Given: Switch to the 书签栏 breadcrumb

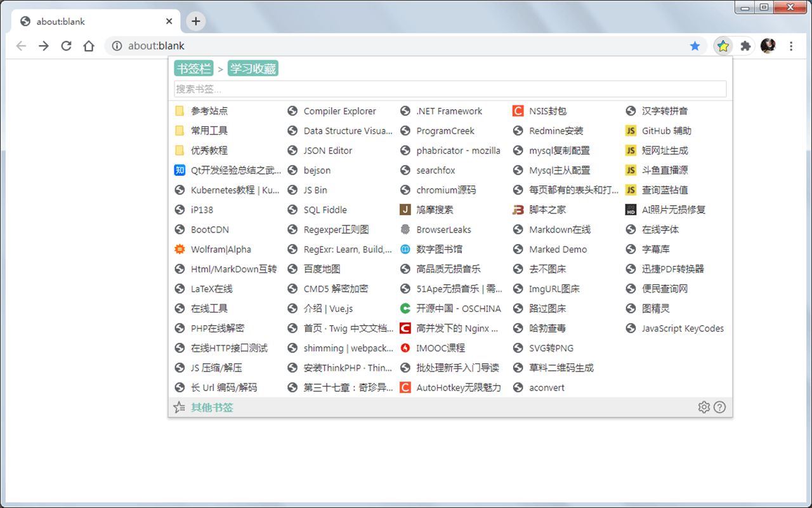Looking at the screenshot, I should 193,69.
